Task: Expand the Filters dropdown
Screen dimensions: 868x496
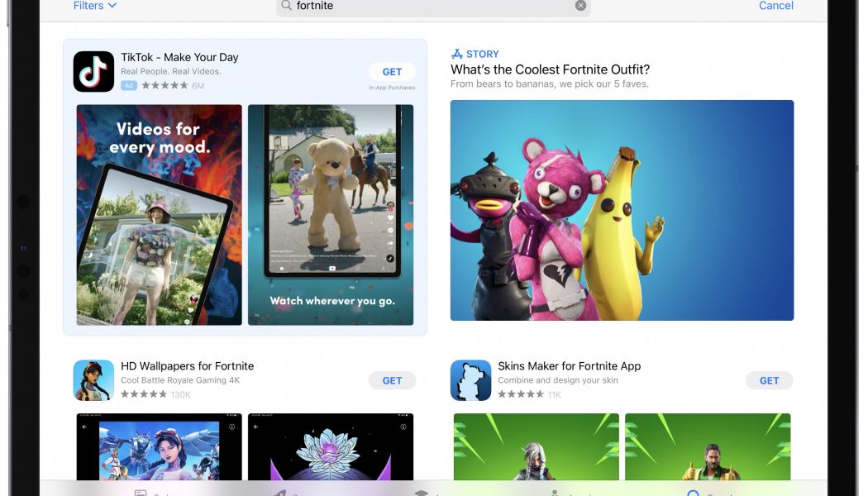Action: (94, 6)
